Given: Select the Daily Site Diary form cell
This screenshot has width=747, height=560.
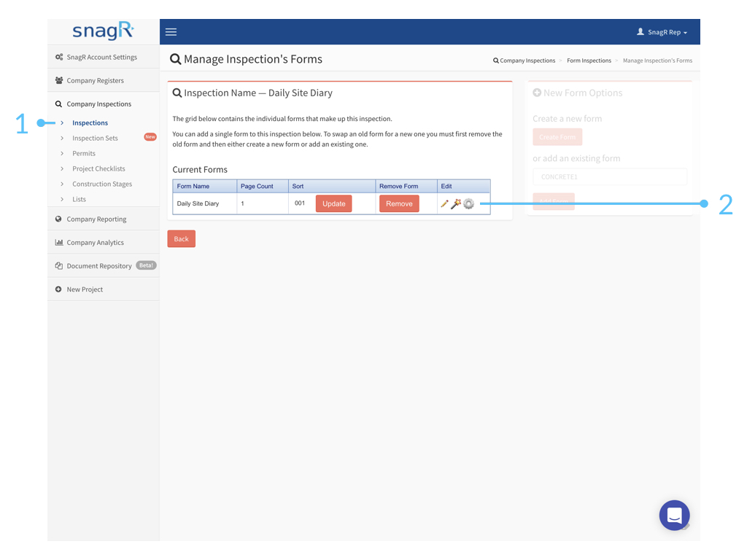Looking at the screenshot, I should click(205, 203).
